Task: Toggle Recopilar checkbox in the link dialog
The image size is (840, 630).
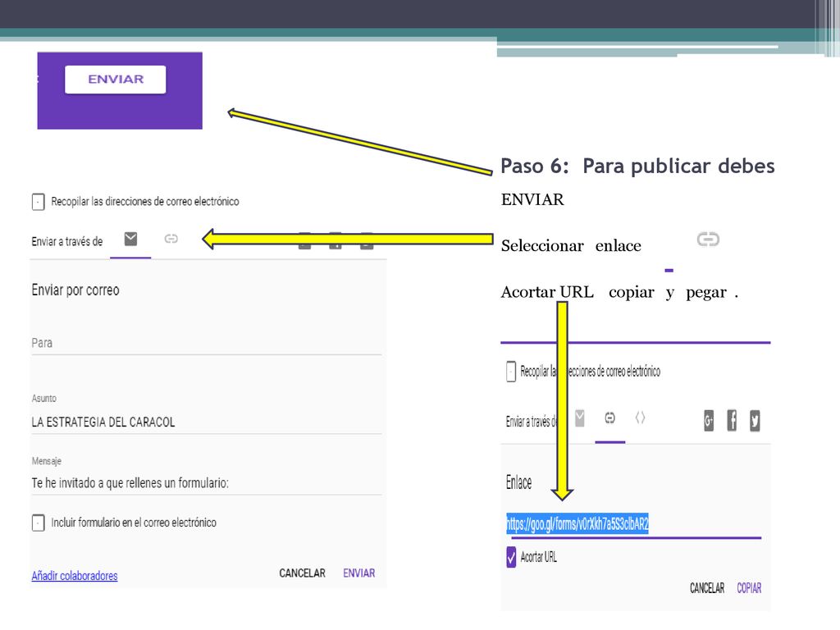Action: pyautogui.click(x=511, y=372)
